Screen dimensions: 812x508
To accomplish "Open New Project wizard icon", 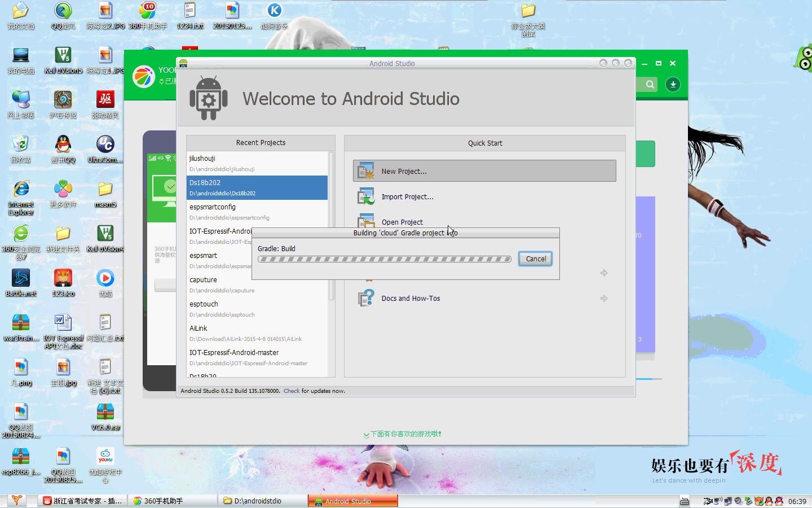I will [x=366, y=171].
